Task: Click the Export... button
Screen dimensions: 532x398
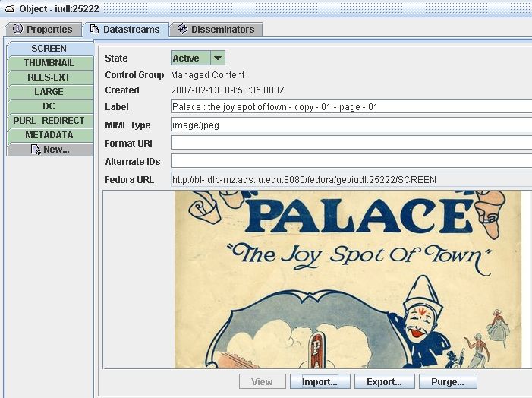Action: pos(385,382)
